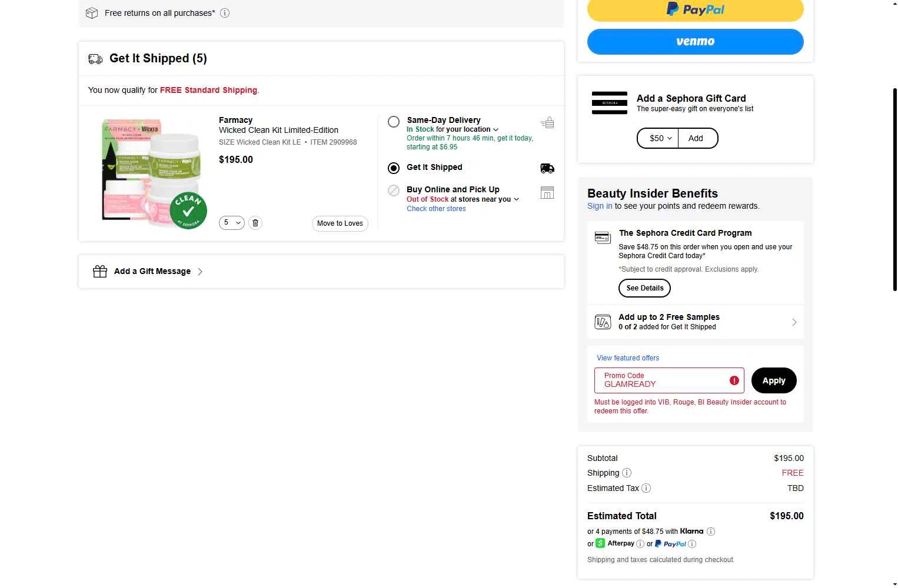Expand the Add up to 2 Free Samples row
This screenshot has width=898, height=588.
coord(794,322)
